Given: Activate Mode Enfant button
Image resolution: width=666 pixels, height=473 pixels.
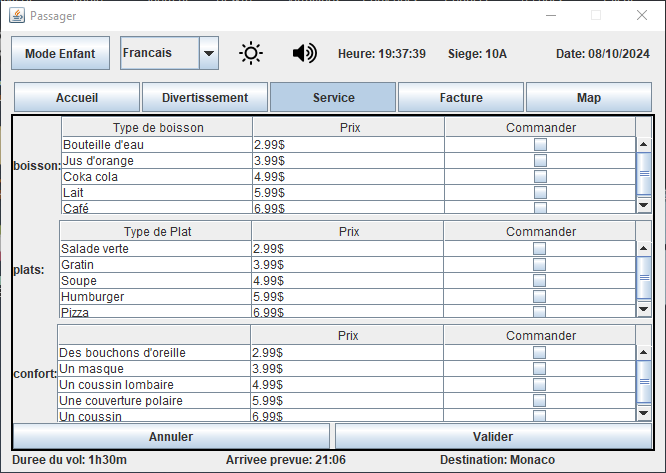Looking at the screenshot, I should 60,54.
